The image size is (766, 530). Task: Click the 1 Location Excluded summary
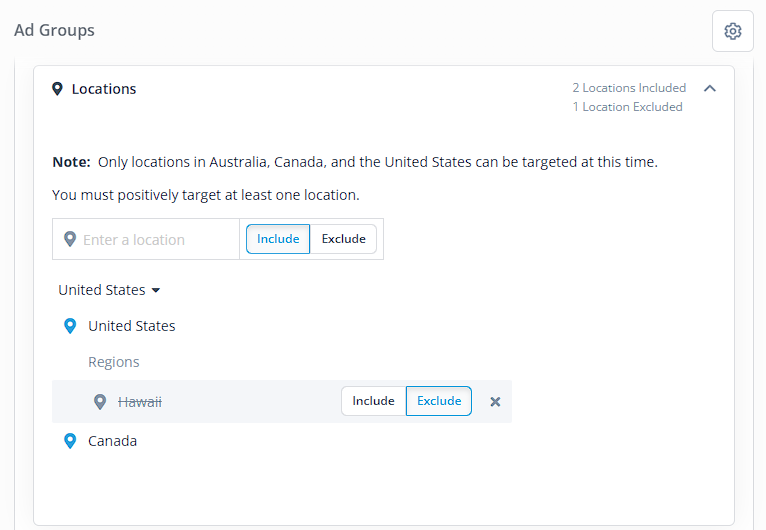pyautogui.click(x=627, y=107)
